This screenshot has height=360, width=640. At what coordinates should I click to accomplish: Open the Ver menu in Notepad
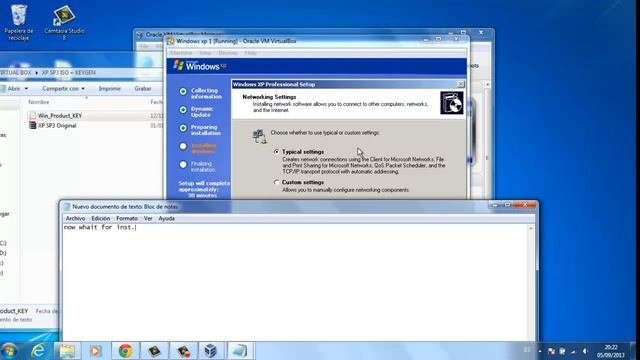[148, 218]
